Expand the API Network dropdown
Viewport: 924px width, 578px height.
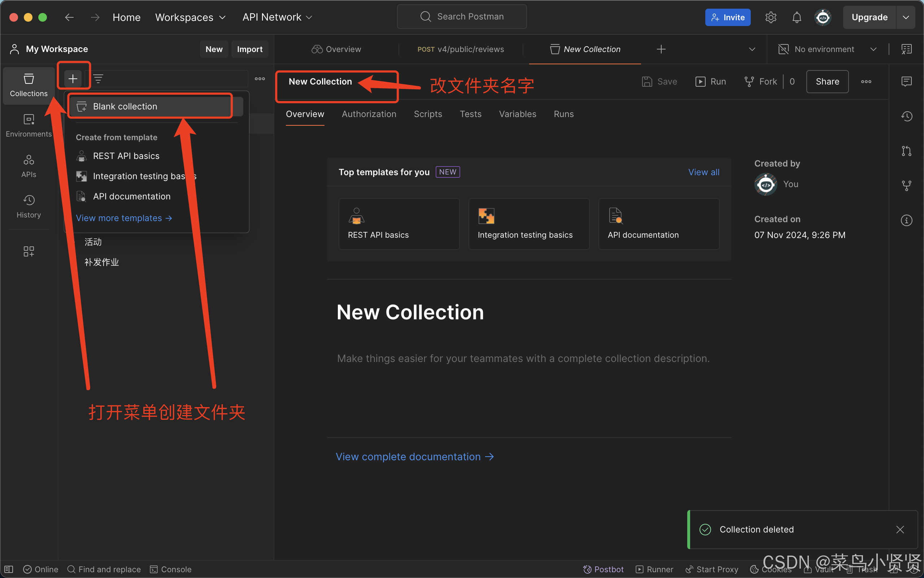pyautogui.click(x=278, y=17)
